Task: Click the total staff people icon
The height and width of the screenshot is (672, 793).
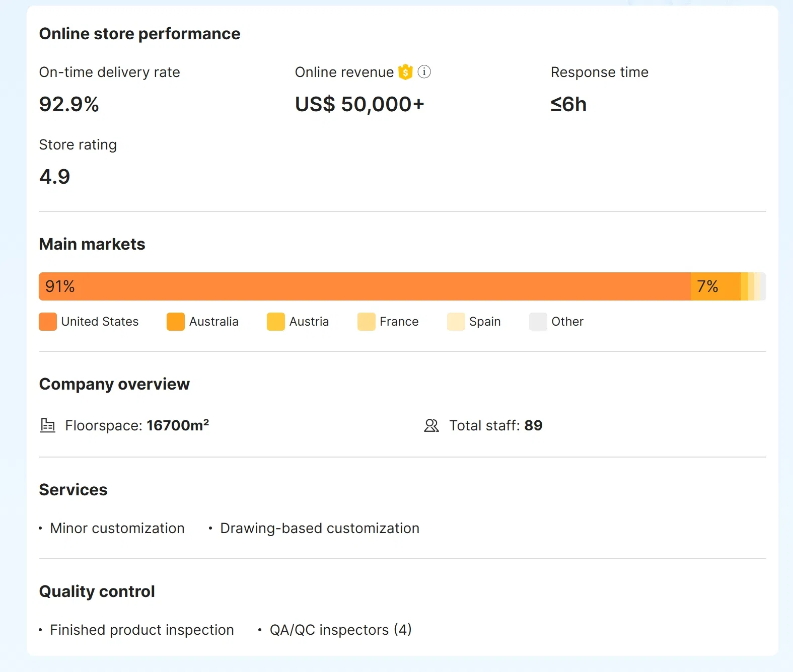Action: tap(431, 425)
